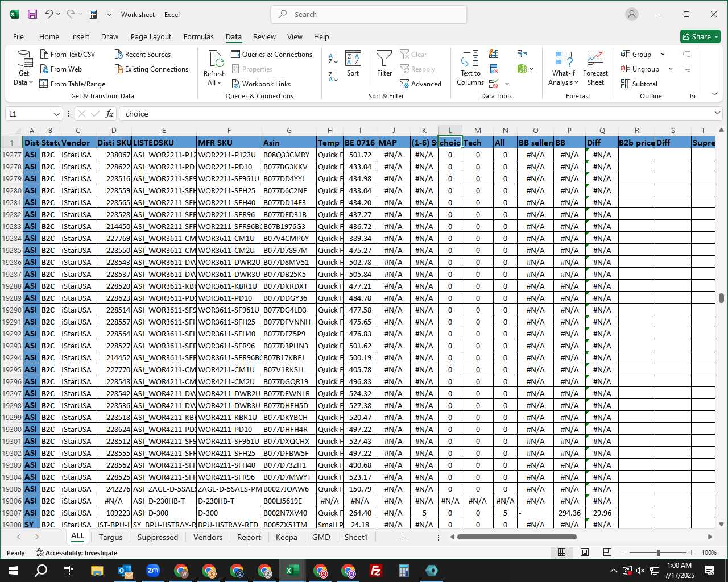Select column L header
728x582 pixels.
450,130
